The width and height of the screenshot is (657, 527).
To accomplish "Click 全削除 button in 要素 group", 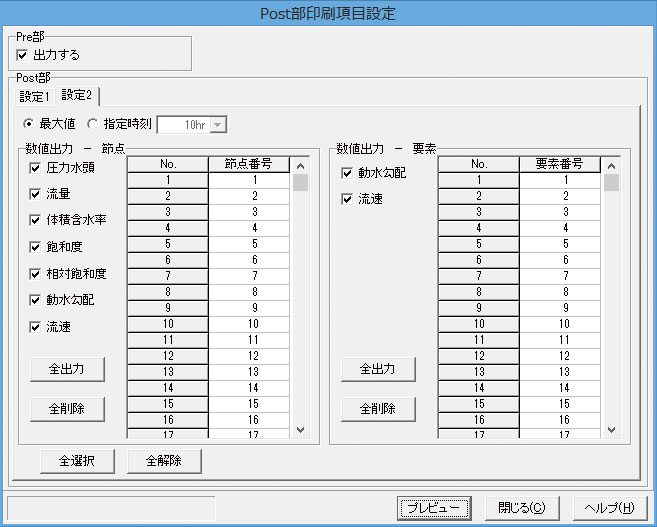I will tap(378, 409).
